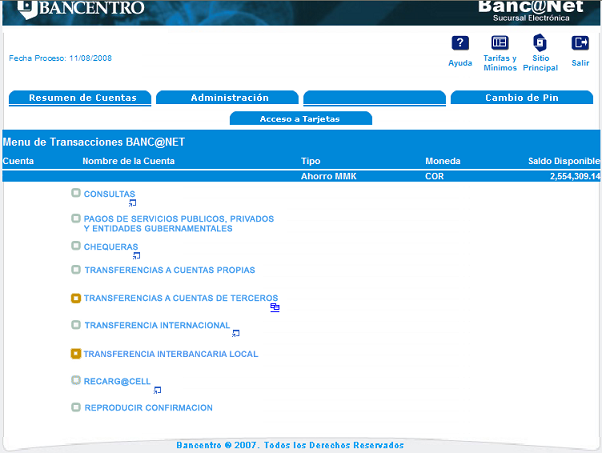
Task: Click the Banc@Net Sucursal Electrónica banner logo
Action: (531, 11)
